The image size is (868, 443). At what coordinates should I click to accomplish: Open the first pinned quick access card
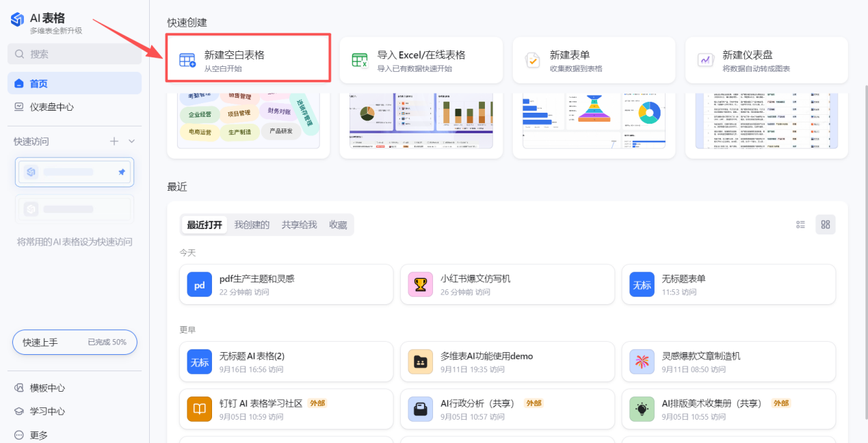click(75, 172)
